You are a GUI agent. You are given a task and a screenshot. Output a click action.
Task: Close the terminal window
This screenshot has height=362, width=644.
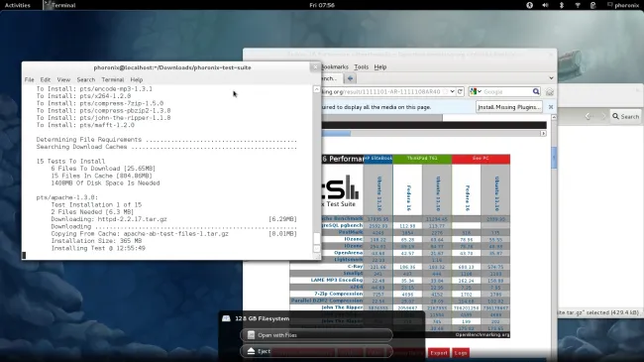coord(315,67)
